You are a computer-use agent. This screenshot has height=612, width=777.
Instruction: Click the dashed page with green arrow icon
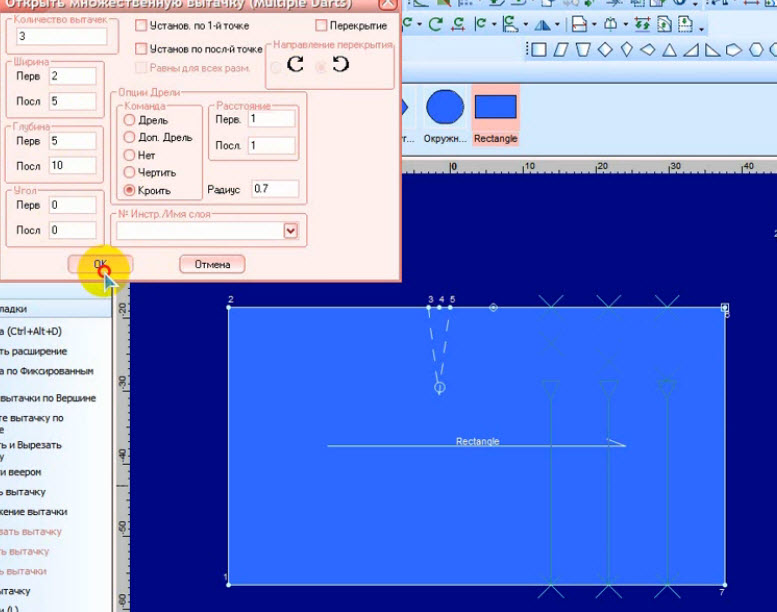(685, 24)
